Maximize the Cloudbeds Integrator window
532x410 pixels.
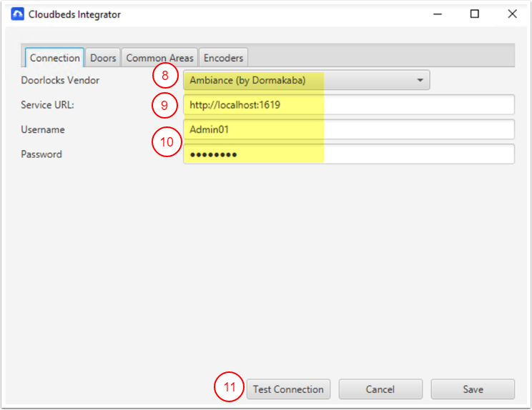click(x=475, y=14)
